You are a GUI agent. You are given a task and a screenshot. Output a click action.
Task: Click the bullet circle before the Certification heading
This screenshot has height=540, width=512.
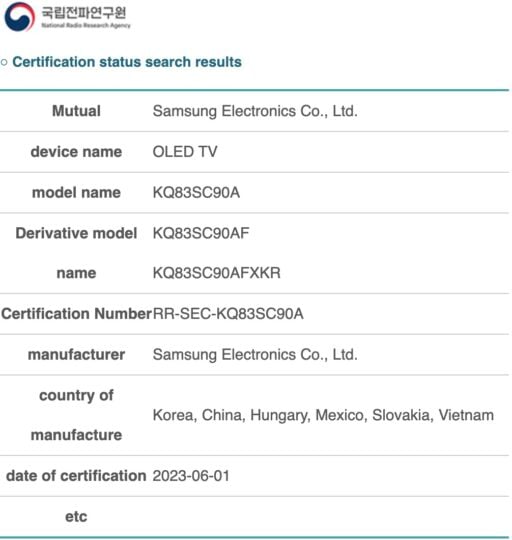pos(4,63)
